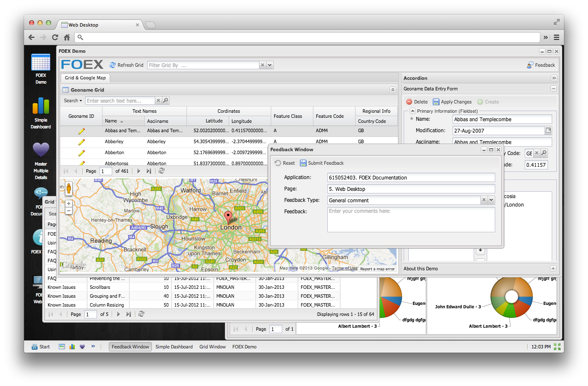Launch the Simple Dashboard desktop shortcut
The width and height of the screenshot is (588, 386).
(x=41, y=113)
